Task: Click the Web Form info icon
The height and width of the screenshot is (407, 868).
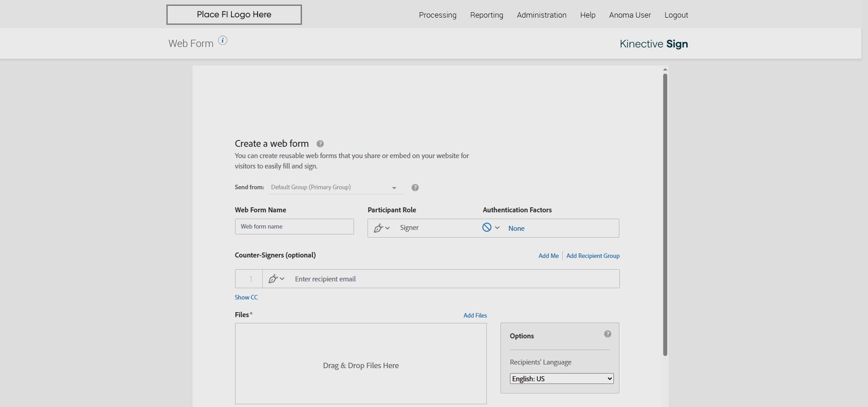Action: point(223,40)
